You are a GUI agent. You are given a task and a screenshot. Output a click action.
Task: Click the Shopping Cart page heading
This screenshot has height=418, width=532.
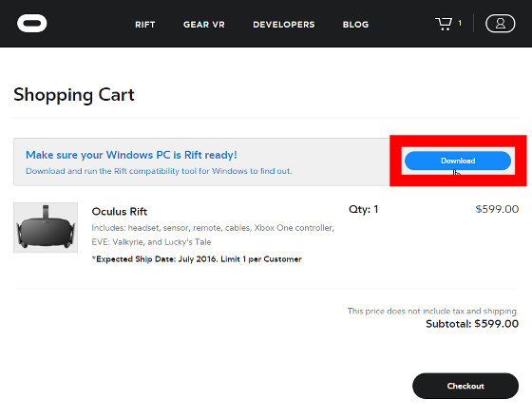coord(74,95)
